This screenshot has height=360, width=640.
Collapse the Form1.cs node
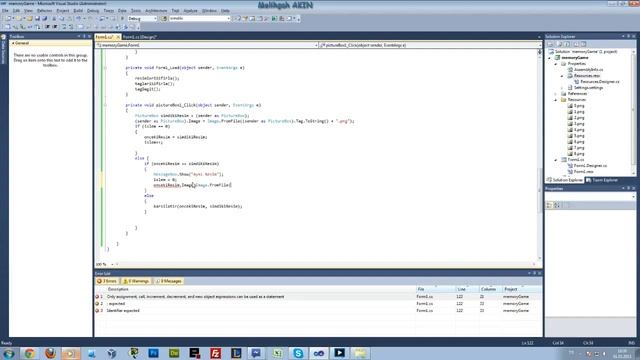[556, 160]
